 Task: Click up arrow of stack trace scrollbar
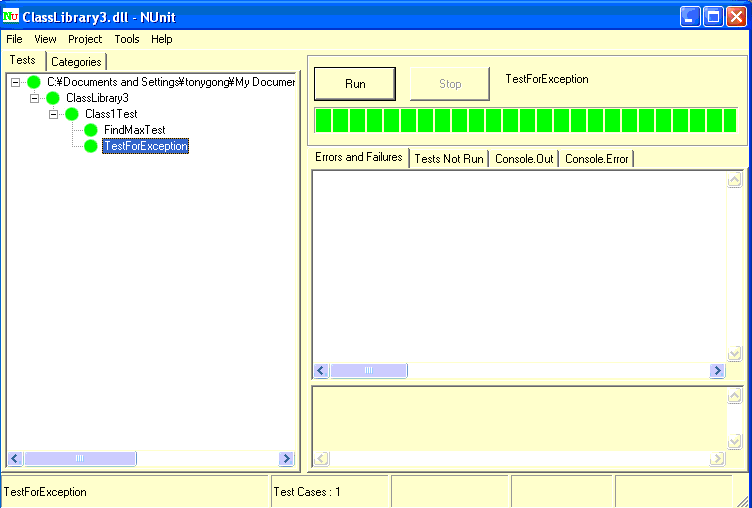click(735, 395)
